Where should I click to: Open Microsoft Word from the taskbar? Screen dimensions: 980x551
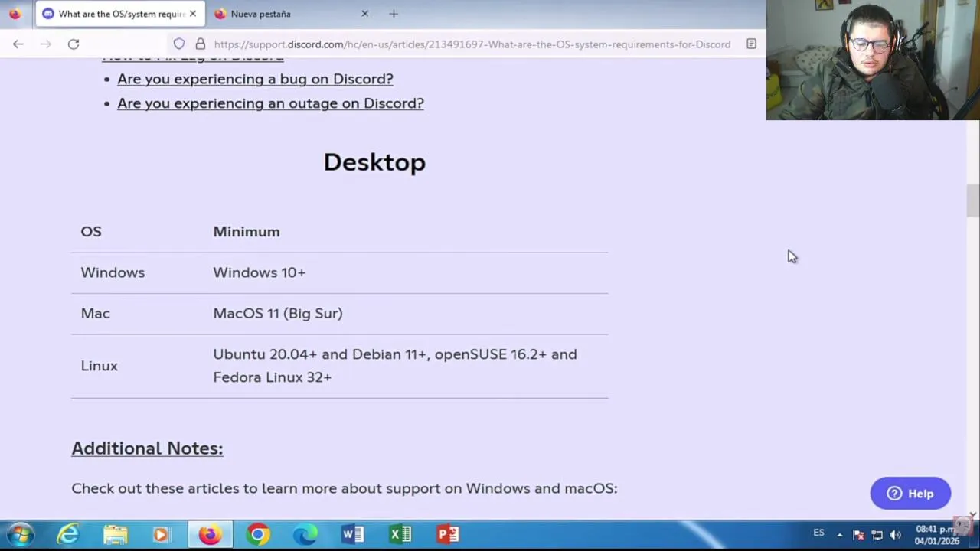353,534
